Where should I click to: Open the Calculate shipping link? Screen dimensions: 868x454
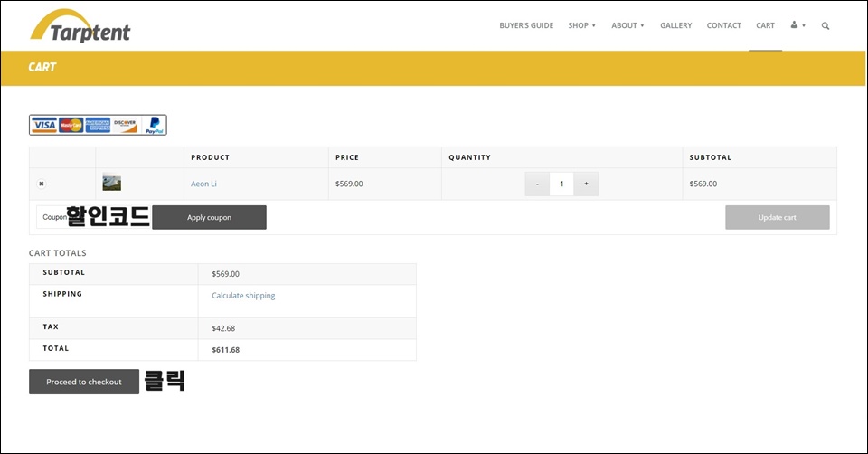[243, 296]
